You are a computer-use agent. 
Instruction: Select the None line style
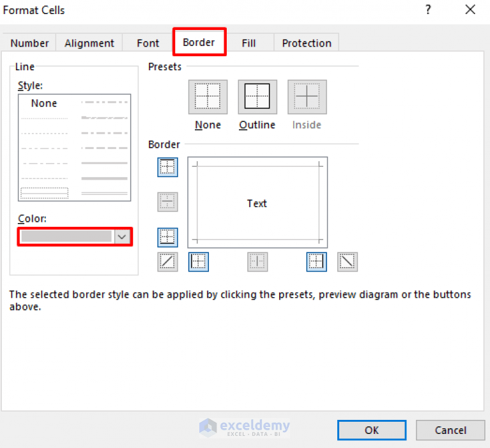pyautogui.click(x=44, y=103)
